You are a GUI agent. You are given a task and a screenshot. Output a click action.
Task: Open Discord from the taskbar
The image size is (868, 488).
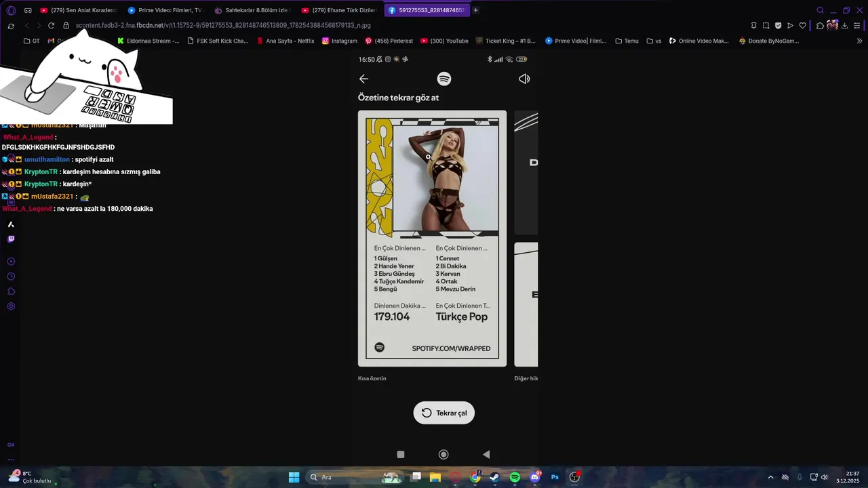pyautogui.click(x=535, y=477)
